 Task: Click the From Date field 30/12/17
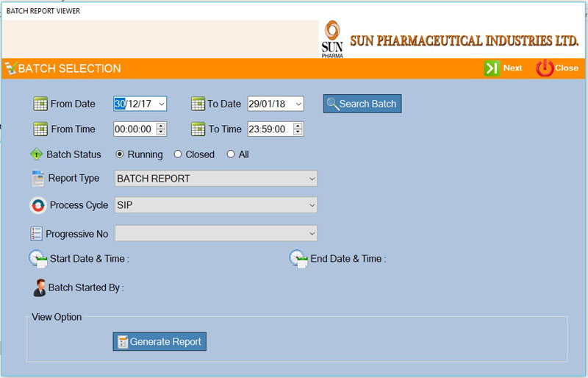click(140, 104)
